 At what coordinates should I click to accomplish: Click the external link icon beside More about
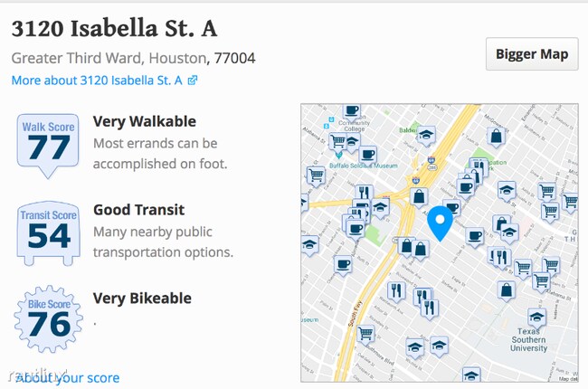click(x=193, y=81)
